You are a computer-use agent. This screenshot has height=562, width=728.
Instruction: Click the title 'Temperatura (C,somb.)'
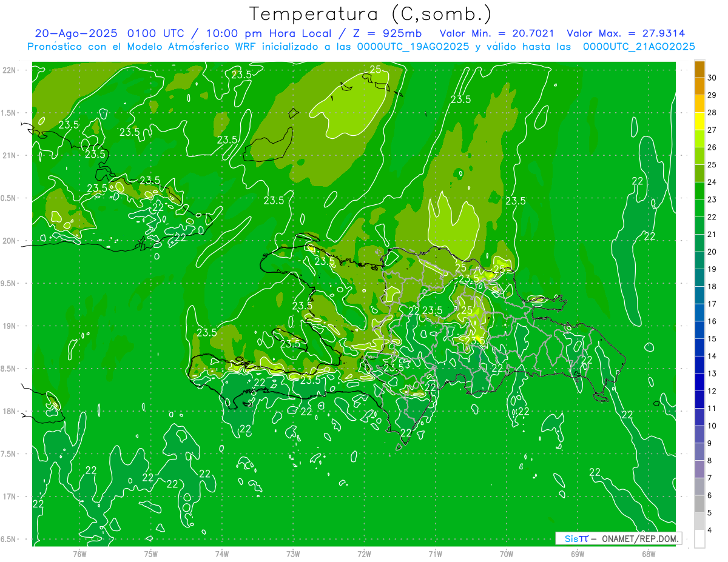tap(371, 14)
